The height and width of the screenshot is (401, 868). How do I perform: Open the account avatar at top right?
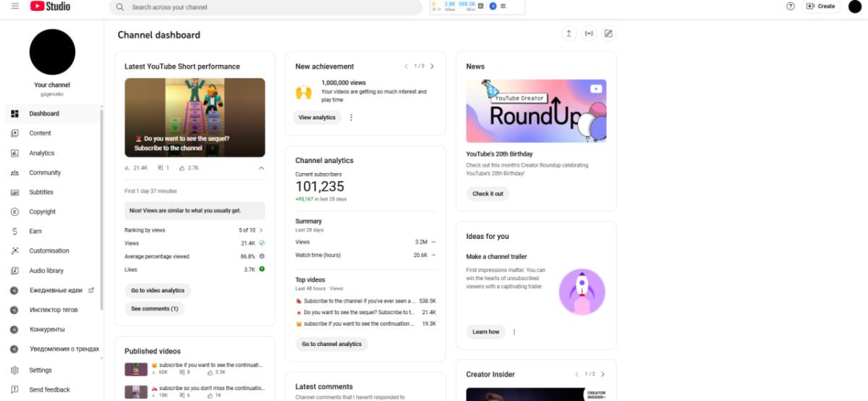pos(855,7)
